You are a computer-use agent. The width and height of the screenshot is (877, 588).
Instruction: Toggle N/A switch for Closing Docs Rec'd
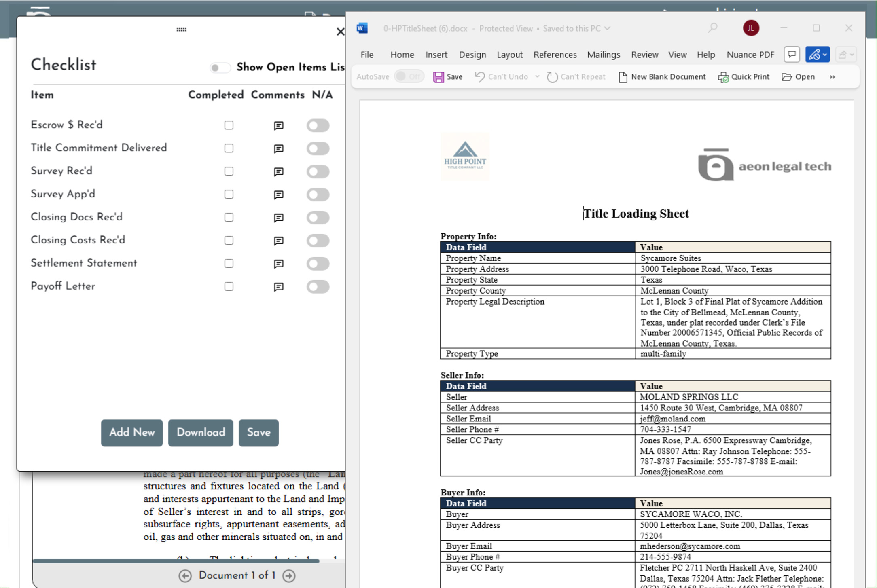tap(318, 218)
